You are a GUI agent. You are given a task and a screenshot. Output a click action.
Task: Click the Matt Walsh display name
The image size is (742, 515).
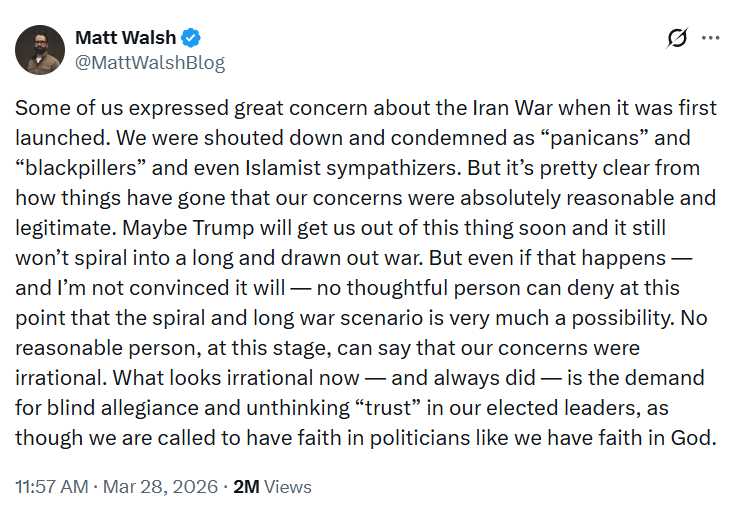pos(125,38)
